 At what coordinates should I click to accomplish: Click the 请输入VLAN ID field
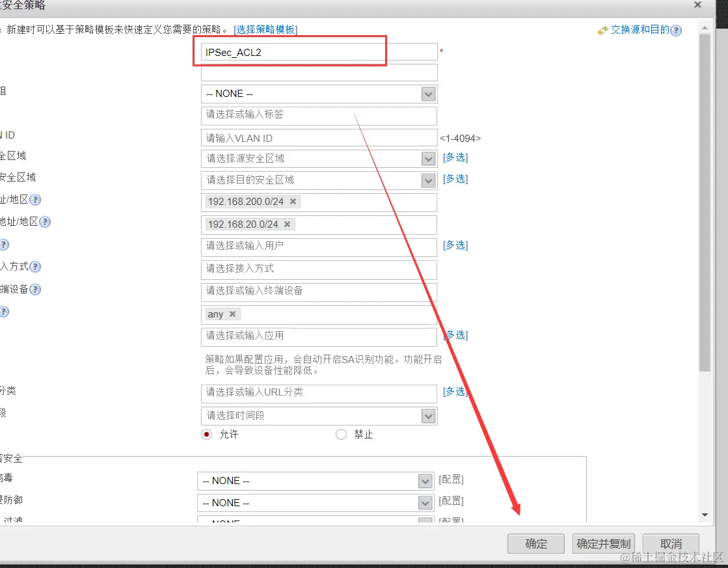(x=319, y=138)
